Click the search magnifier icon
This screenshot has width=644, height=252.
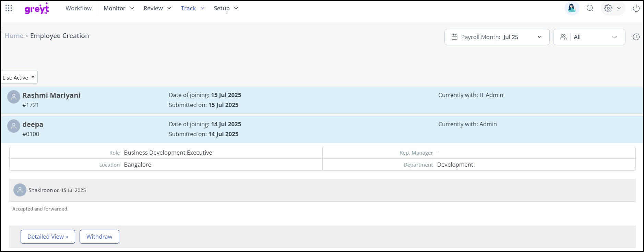coord(590,8)
